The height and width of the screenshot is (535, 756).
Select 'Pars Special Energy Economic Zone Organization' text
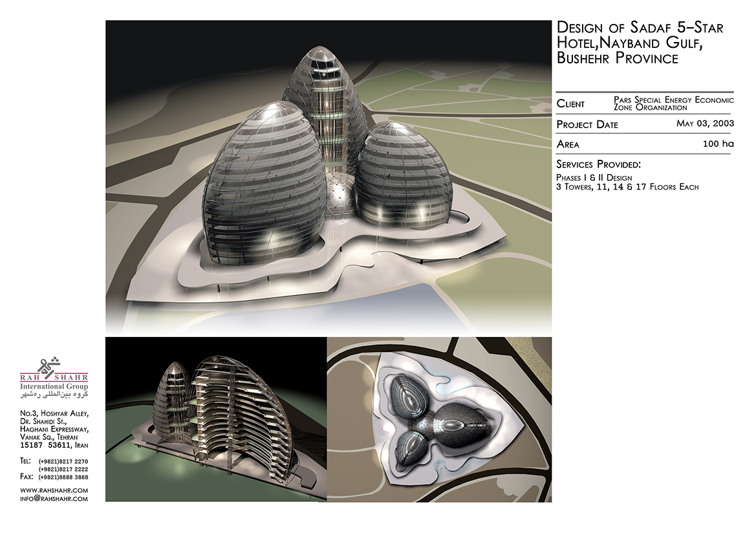(x=674, y=104)
